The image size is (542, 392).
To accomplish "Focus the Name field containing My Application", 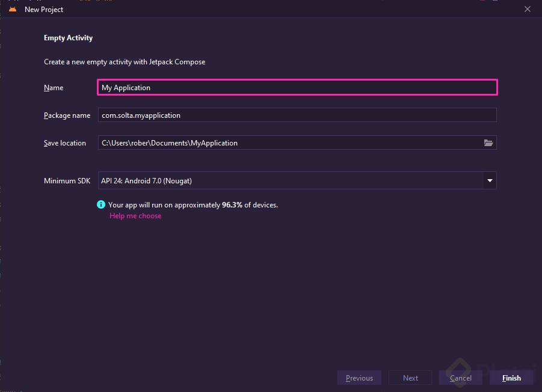I will tap(297, 88).
